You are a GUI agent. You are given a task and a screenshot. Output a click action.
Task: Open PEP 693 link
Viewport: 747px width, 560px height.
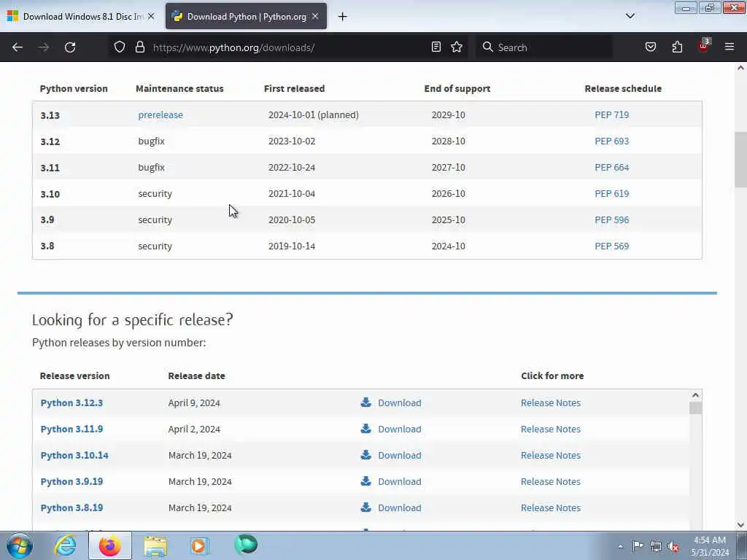(612, 141)
